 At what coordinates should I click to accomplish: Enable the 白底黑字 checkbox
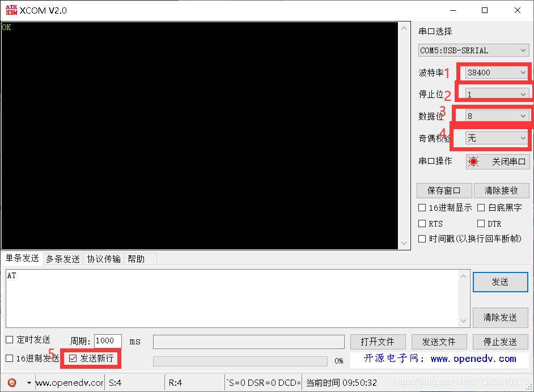[x=481, y=207]
